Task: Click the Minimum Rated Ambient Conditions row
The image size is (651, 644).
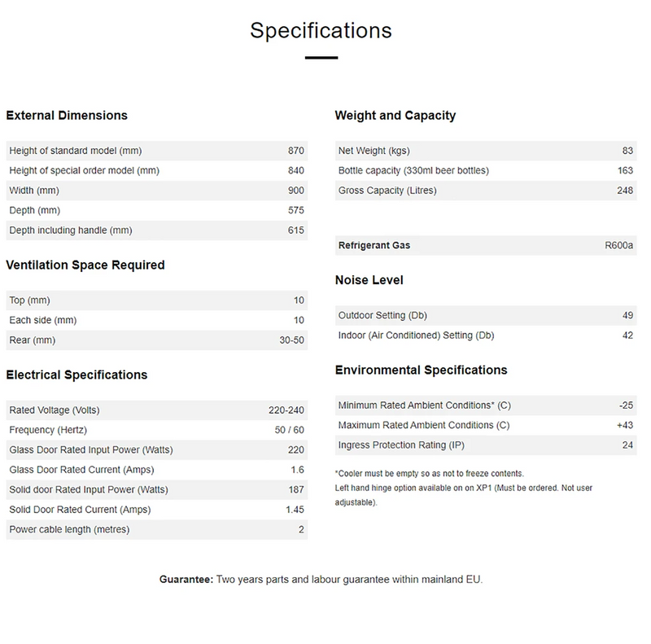Action: [x=485, y=405]
